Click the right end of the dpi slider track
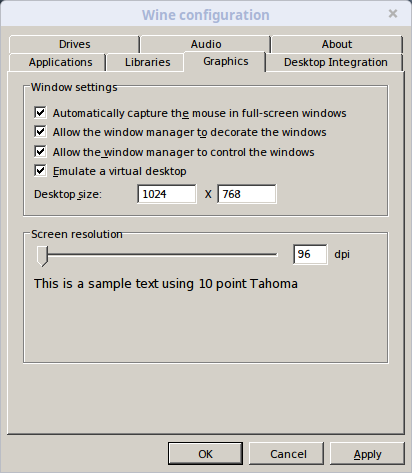 click(275, 255)
